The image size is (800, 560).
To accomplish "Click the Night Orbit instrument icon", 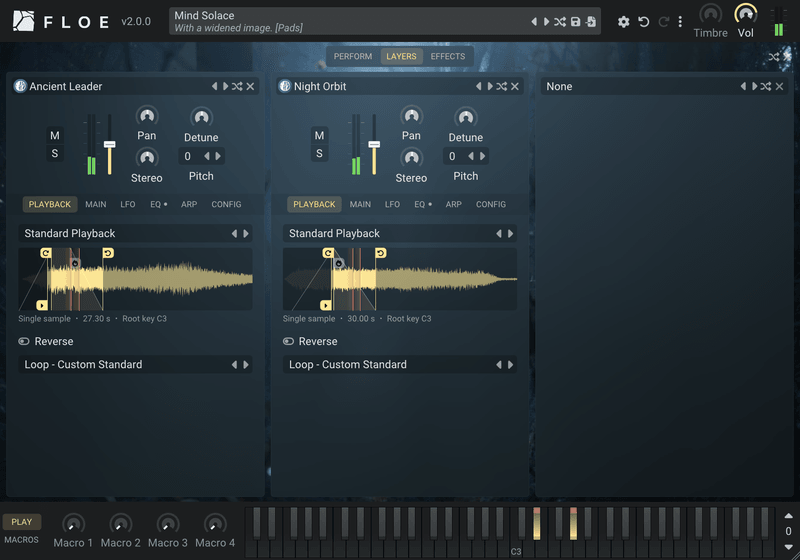I will 285,86.
